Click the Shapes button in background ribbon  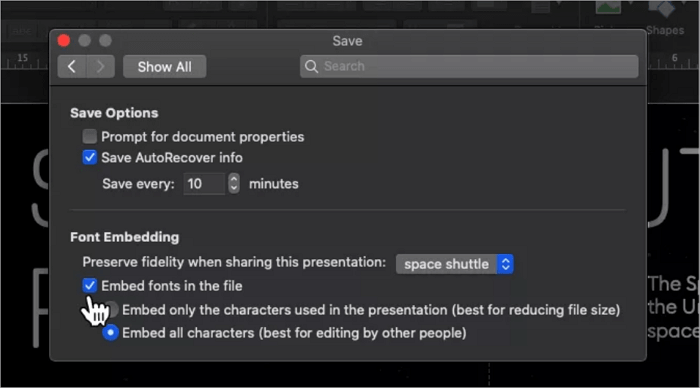point(665,19)
